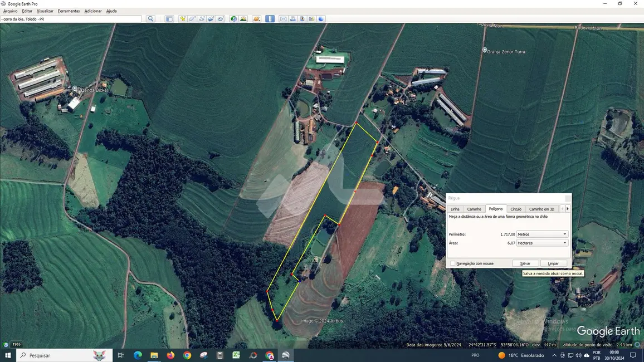Image resolution: width=644 pixels, height=362 pixels.
Task: Toggle sunlight across the landscape icon
Action: point(243,19)
